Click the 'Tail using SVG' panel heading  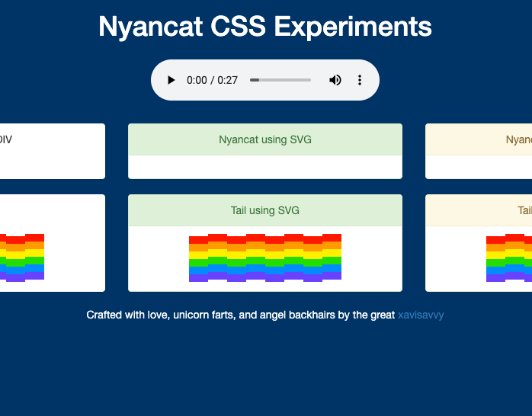click(265, 210)
